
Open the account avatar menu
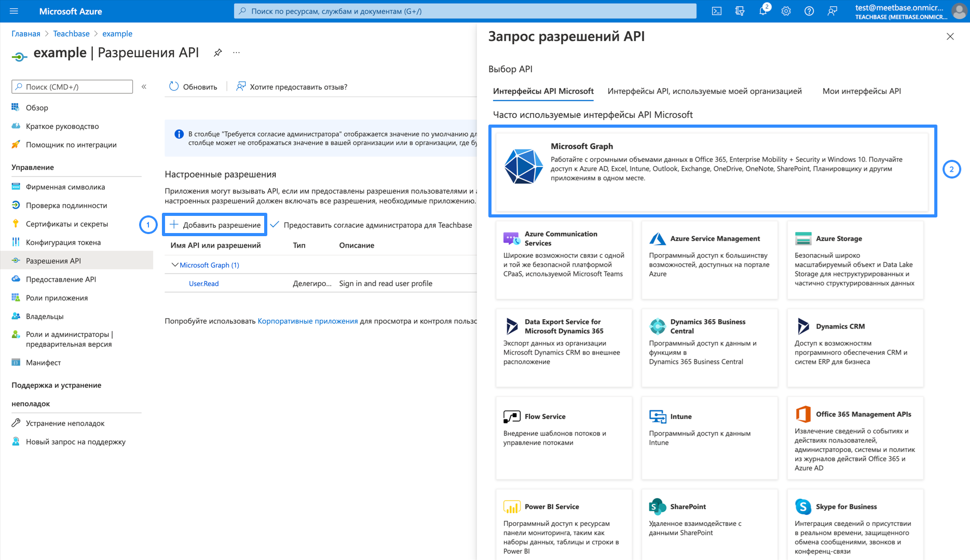coord(959,11)
